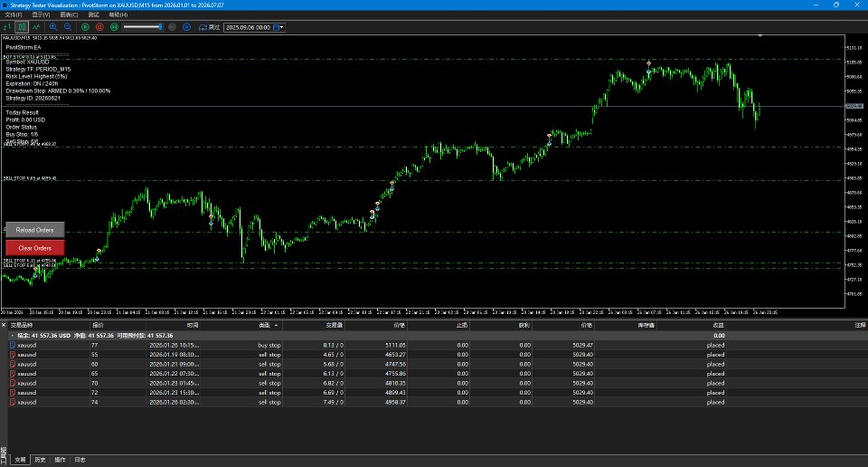Click the red Clear Orders button
Viewport: 868px width, 467px height.
35,248
